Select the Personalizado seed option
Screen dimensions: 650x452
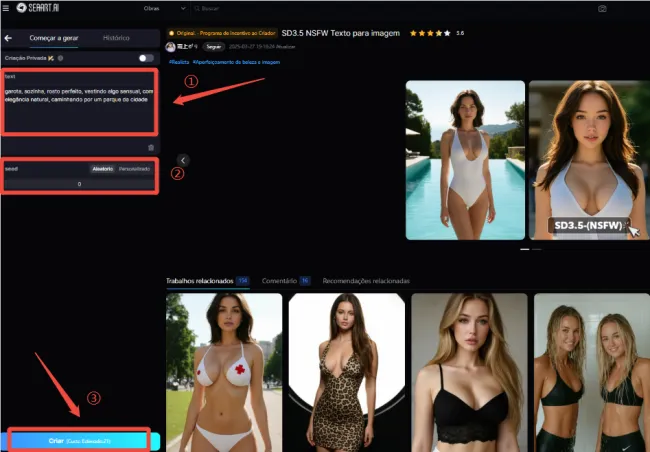pyautogui.click(x=134, y=169)
